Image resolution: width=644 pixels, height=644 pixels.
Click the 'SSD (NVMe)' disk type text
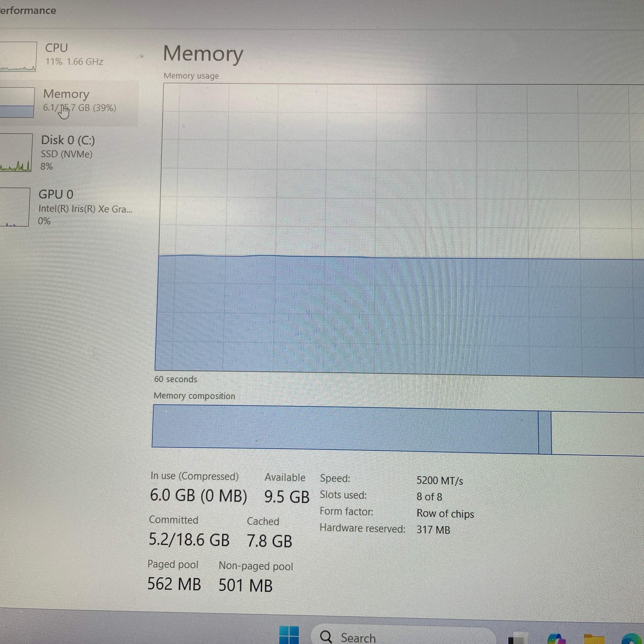[x=66, y=154]
